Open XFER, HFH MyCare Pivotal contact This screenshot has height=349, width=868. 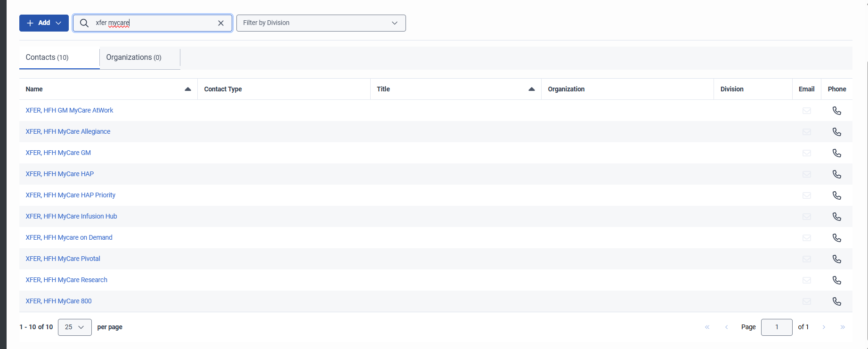pos(63,259)
